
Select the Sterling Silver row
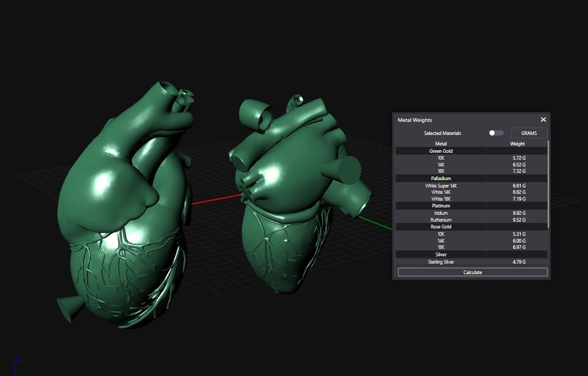pos(472,262)
